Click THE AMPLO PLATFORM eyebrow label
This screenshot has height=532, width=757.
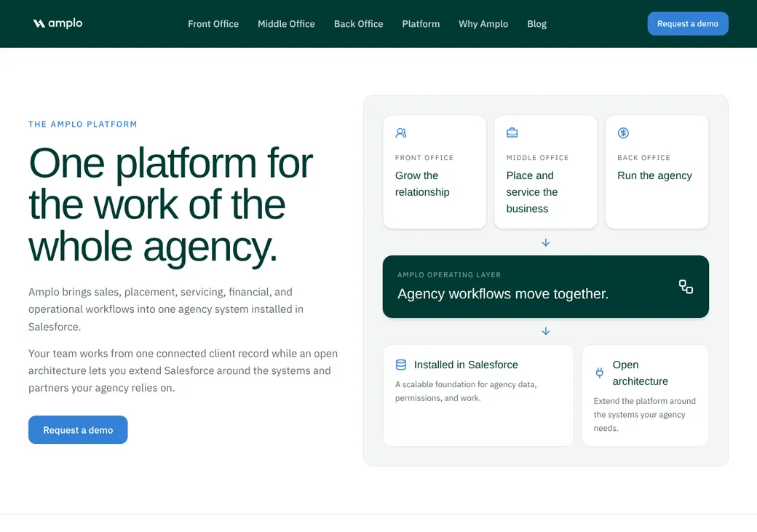pos(82,124)
